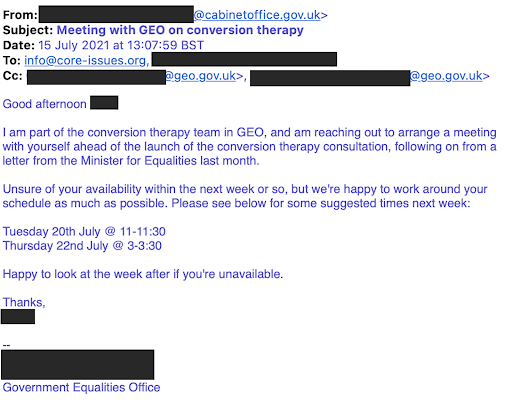Select the redacted sender name in From line
This screenshot has height=400, width=512.
point(116,14)
